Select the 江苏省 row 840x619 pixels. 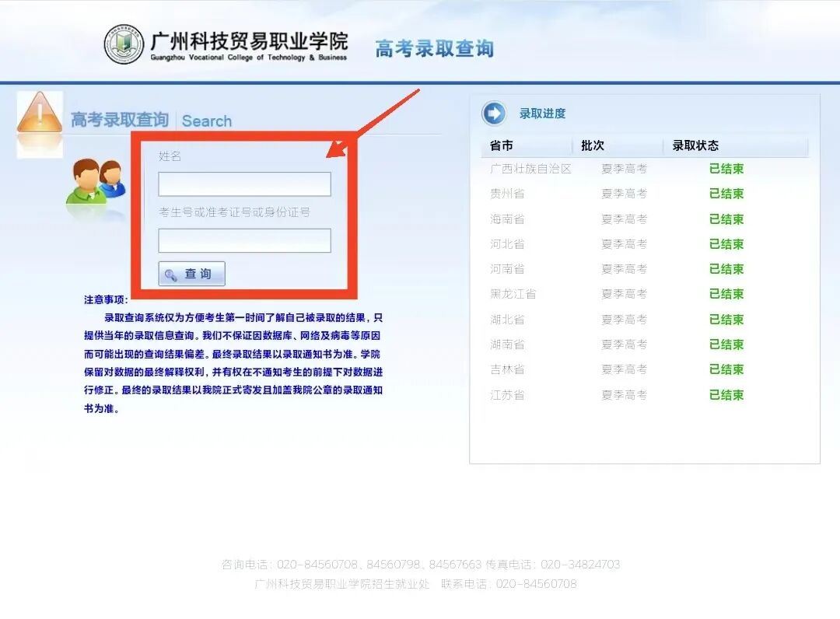(645, 395)
